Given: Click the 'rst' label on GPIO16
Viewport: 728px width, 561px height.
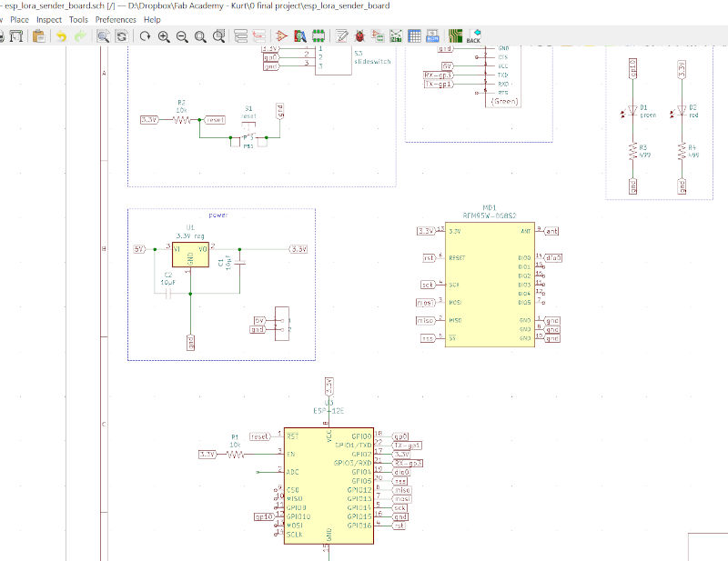Looking at the screenshot, I should click(399, 526).
